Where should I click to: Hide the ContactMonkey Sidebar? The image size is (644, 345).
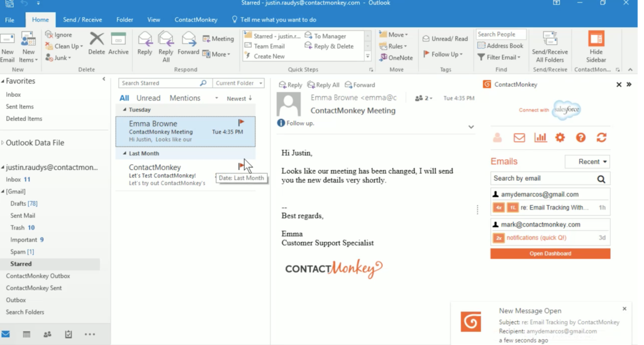596,47
